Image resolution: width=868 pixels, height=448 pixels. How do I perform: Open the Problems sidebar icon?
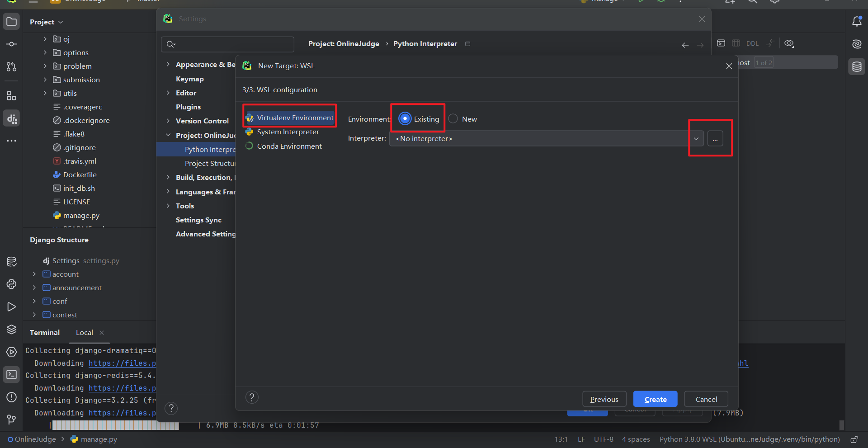pyautogui.click(x=12, y=397)
